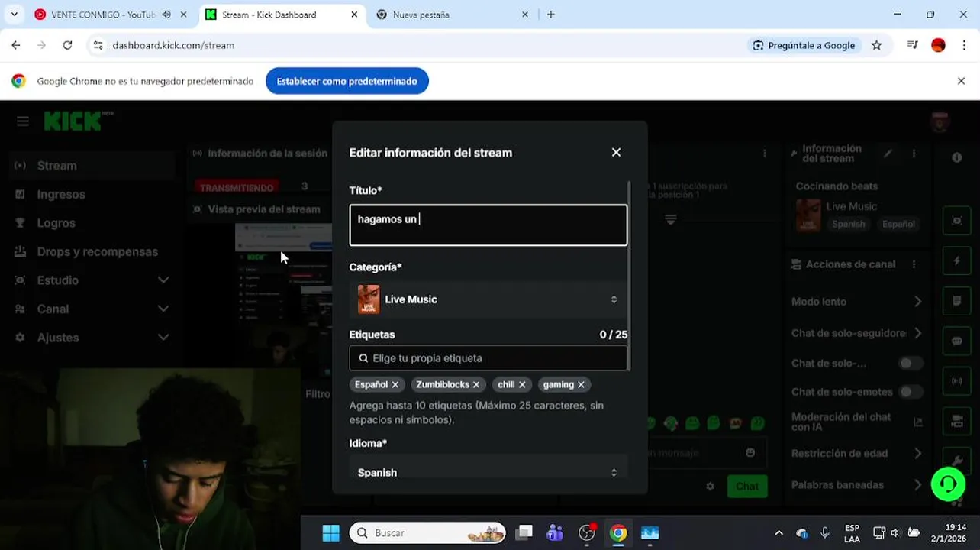980x550 pixels.
Task: Click Pregúntale a Google button
Action: (x=804, y=45)
